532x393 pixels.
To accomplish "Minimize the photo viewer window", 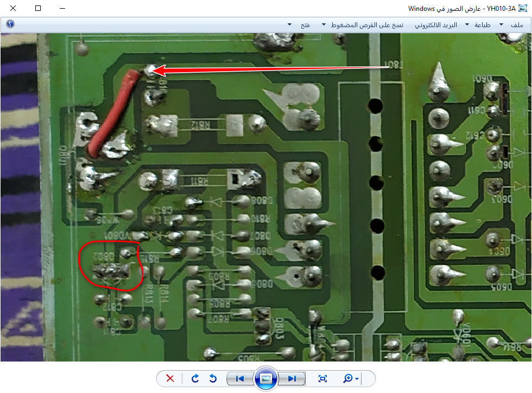I will (62, 8).
